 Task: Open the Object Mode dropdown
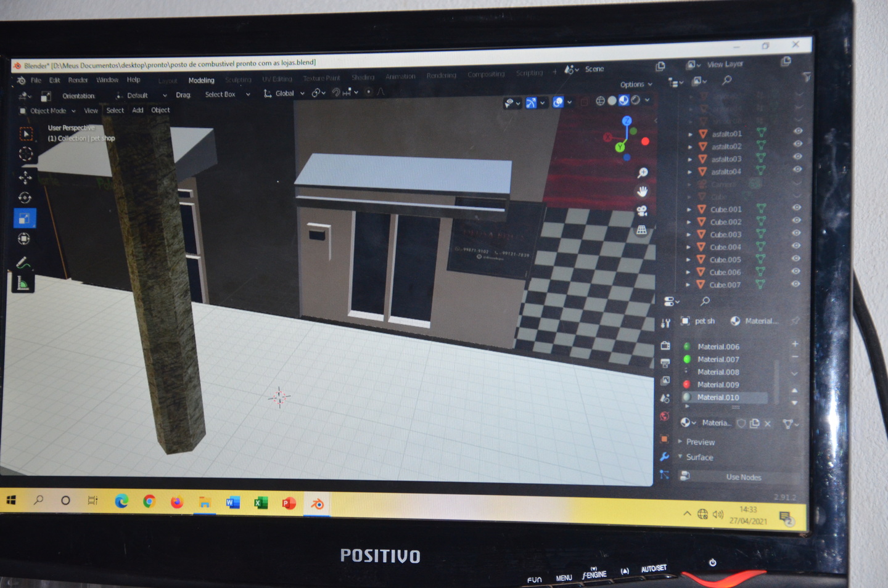point(47,111)
